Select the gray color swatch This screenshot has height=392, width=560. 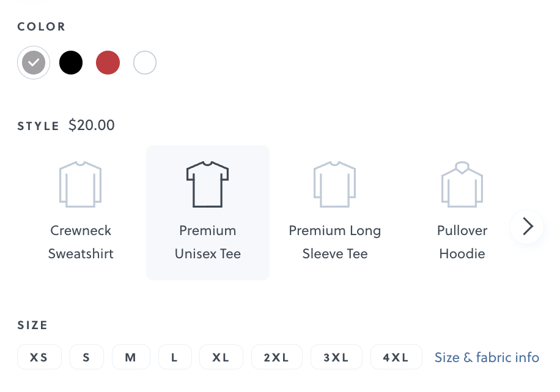(x=34, y=62)
